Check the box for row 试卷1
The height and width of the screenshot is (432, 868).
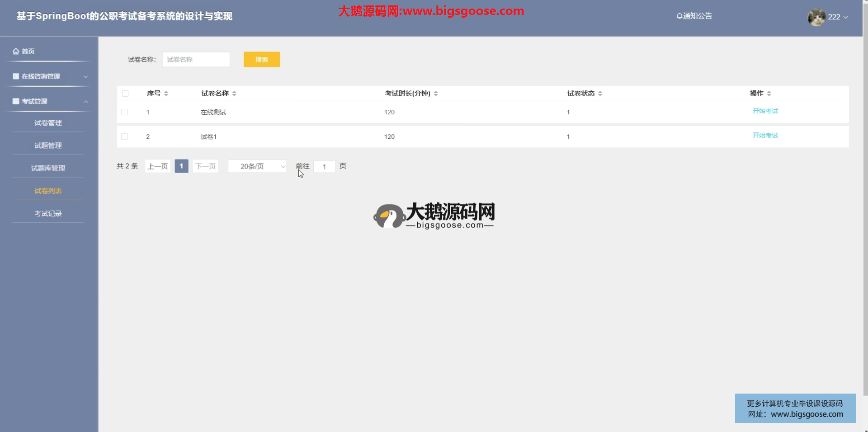124,136
